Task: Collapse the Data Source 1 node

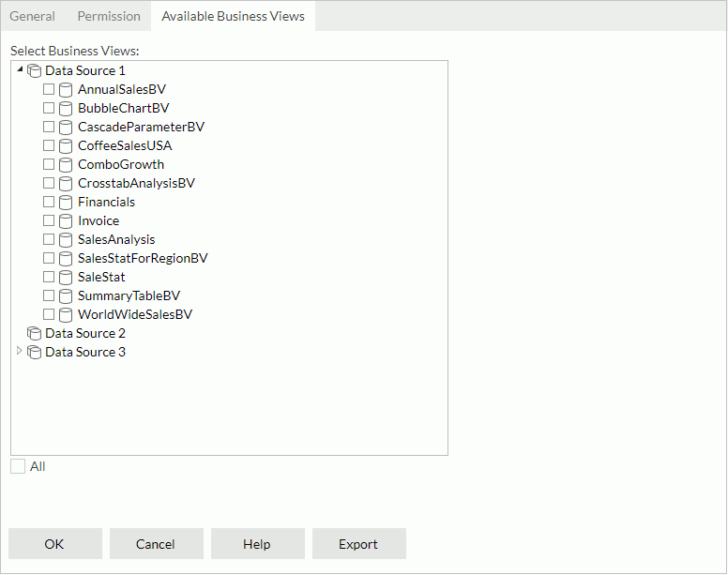Action: [20, 70]
